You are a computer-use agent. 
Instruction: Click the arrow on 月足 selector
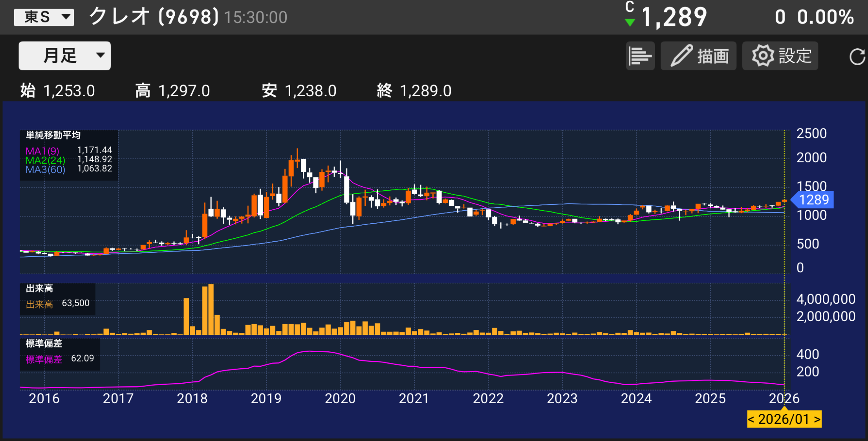[101, 55]
